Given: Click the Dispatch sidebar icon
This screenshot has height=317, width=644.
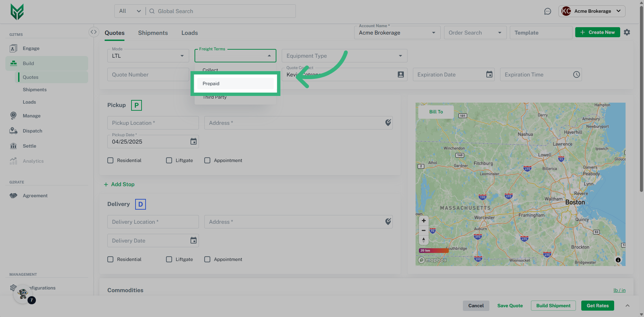Looking at the screenshot, I should [x=13, y=131].
